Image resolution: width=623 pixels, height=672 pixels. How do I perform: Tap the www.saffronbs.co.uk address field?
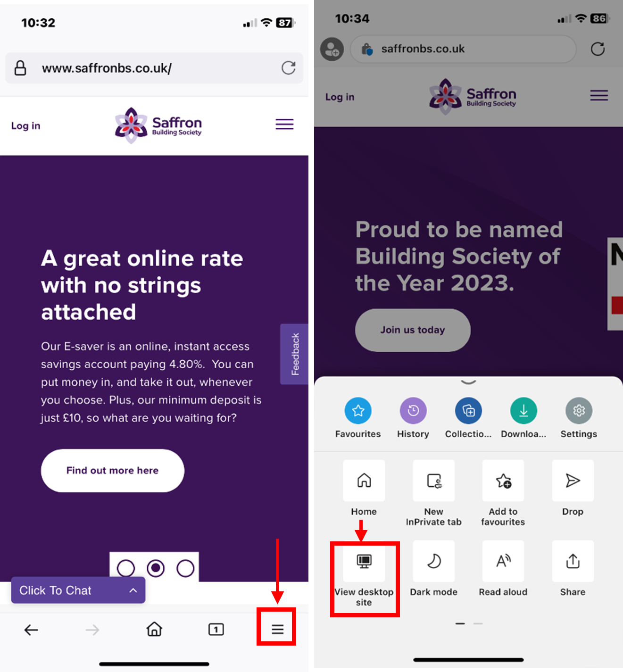[154, 68]
